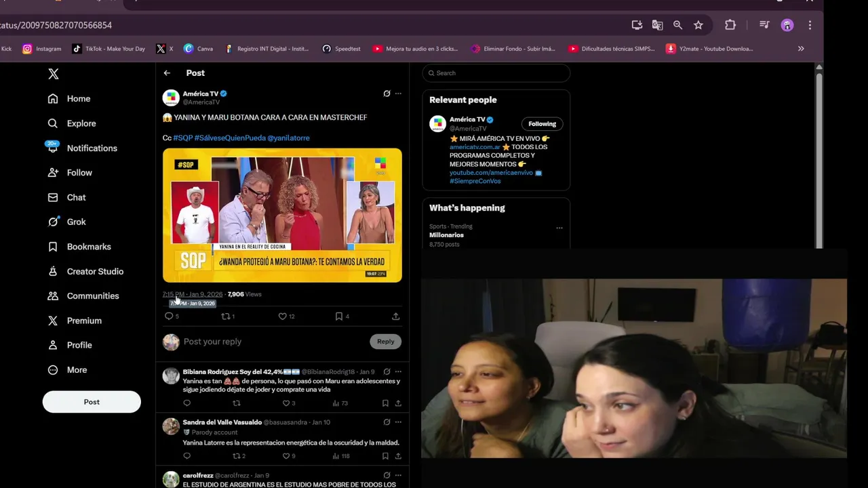Open americatv.com.ar link in bio
868x488 pixels.
coord(475,147)
